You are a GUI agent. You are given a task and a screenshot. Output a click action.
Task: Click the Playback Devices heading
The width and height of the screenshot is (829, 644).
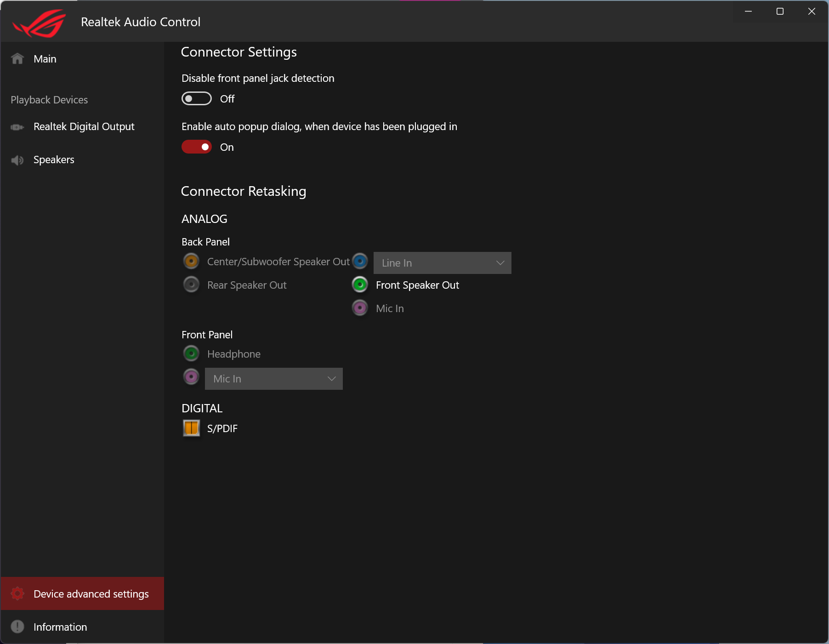[x=49, y=99]
